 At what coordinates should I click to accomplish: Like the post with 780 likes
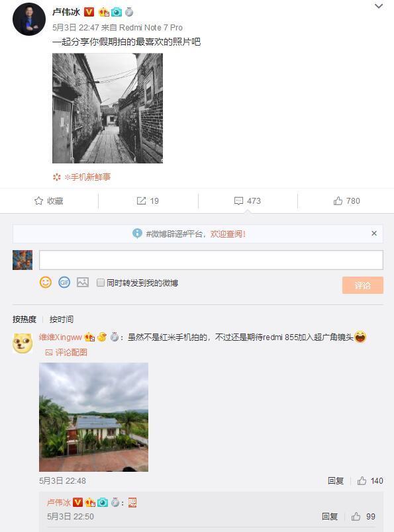(346, 201)
